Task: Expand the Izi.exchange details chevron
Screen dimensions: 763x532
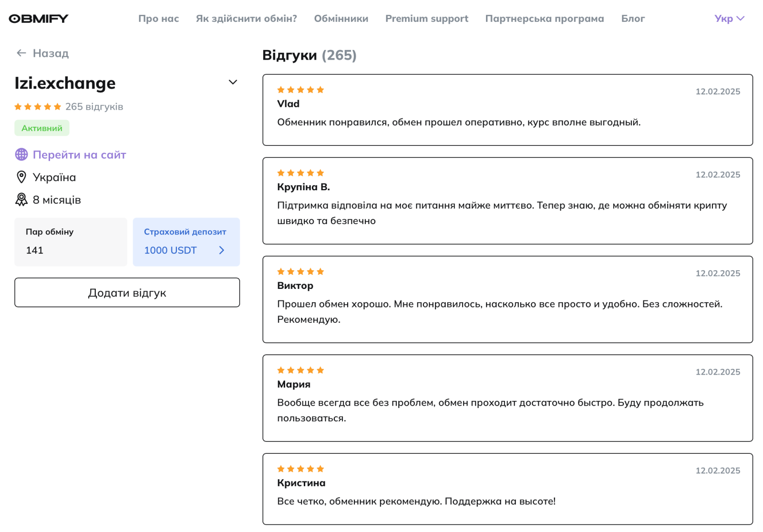Action: tap(233, 82)
